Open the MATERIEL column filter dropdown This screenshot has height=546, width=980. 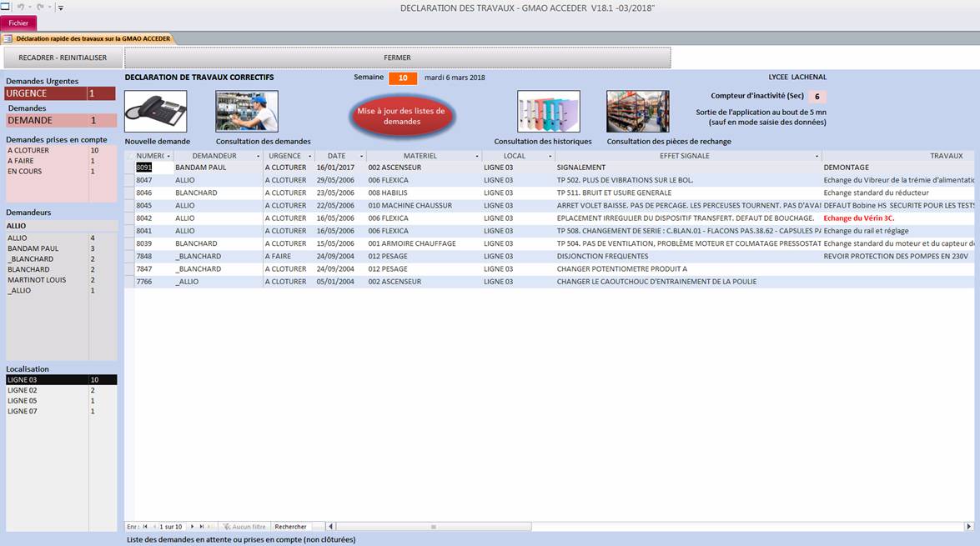pyautogui.click(x=478, y=156)
